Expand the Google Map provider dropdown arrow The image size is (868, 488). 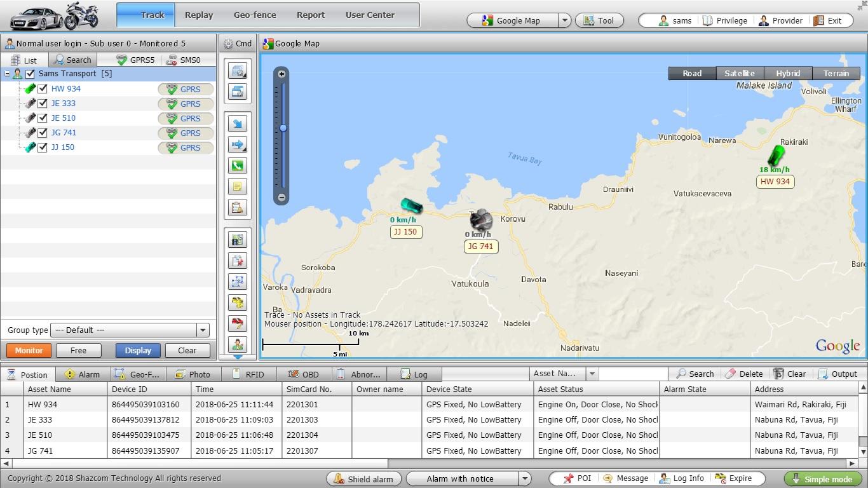pyautogui.click(x=564, y=20)
